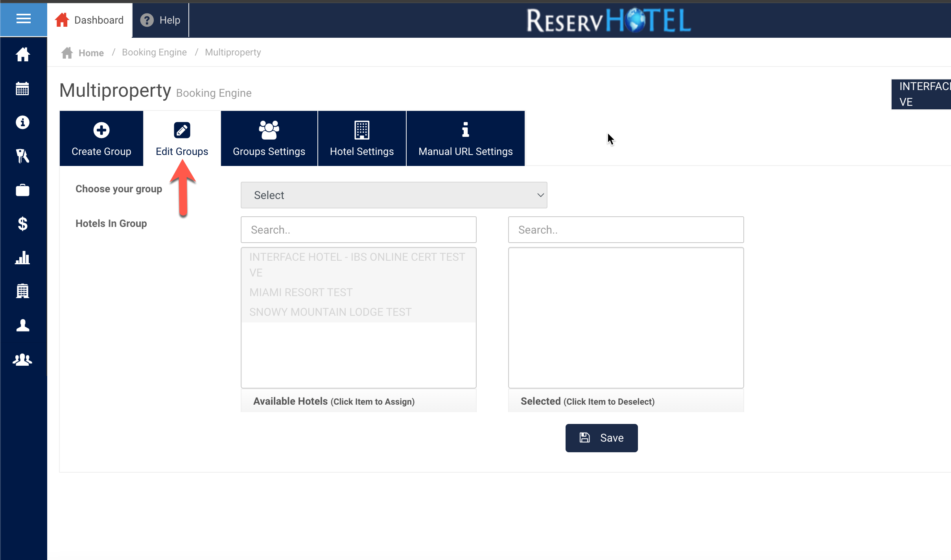Expand the Choose your group dropdown
This screenshot has width=951, height=560.
tap(394, 195)
